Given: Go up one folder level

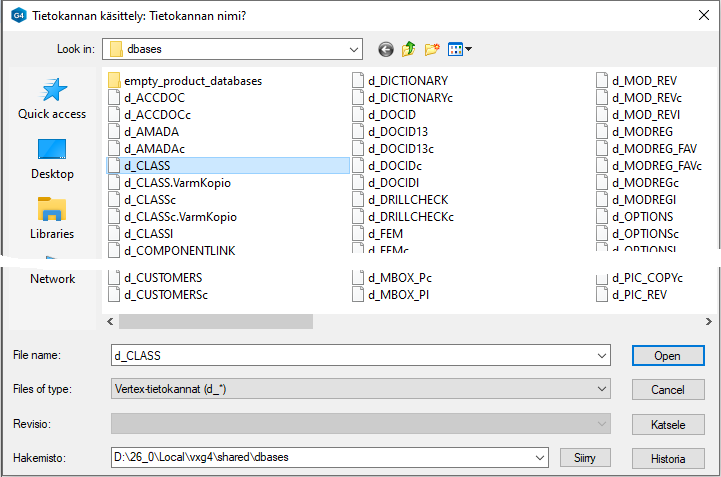Looking at the screenshot, I should pyautogui.click(x=409, y=49).
